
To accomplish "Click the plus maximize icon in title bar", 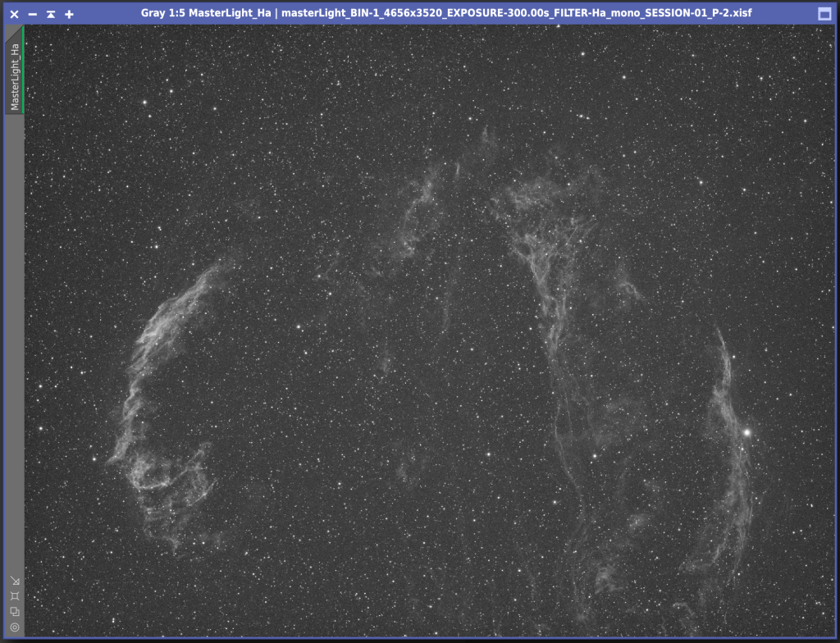I will point(69,14).
